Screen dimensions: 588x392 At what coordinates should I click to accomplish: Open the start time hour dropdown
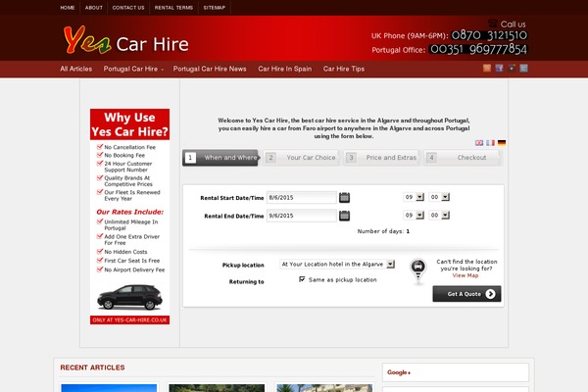(x=414, y=197)
